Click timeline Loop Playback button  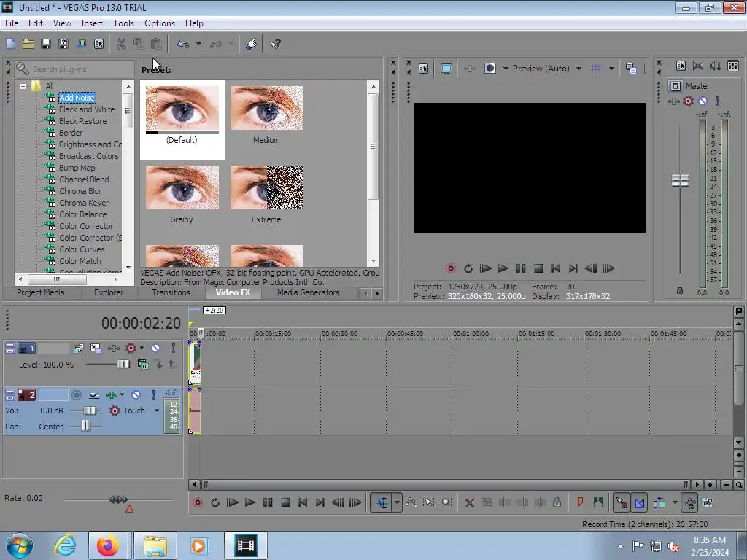215,503
